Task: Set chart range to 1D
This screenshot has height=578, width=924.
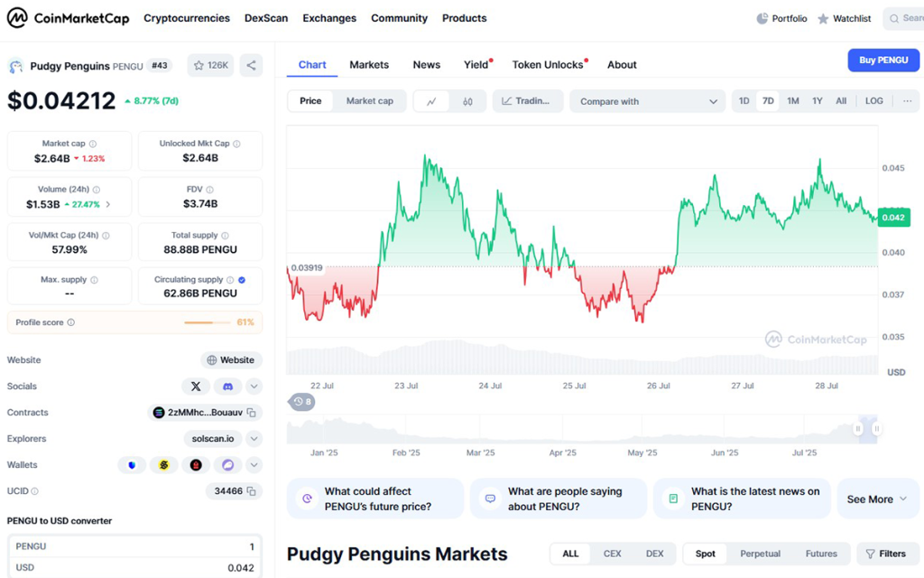Action: click(x=744, y=101)
